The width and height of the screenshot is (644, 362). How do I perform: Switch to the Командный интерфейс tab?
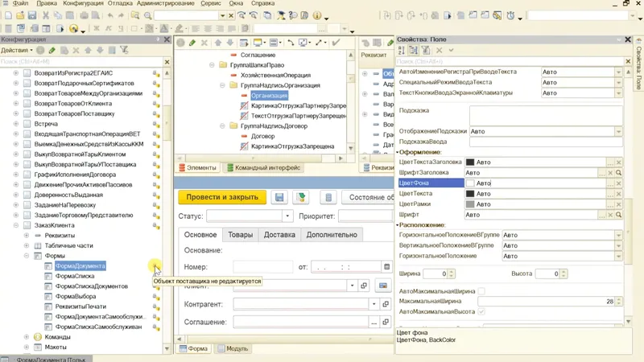click(x=265, y=167)
